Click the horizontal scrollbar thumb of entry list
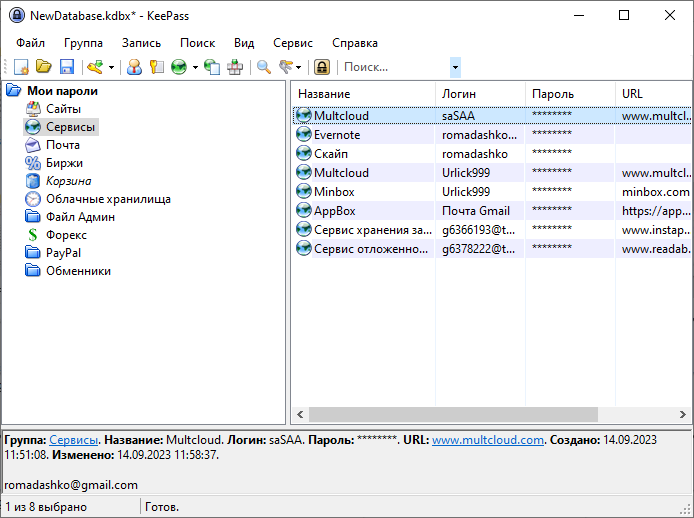The width and height of the screenshot is (694, 518). 453,414
